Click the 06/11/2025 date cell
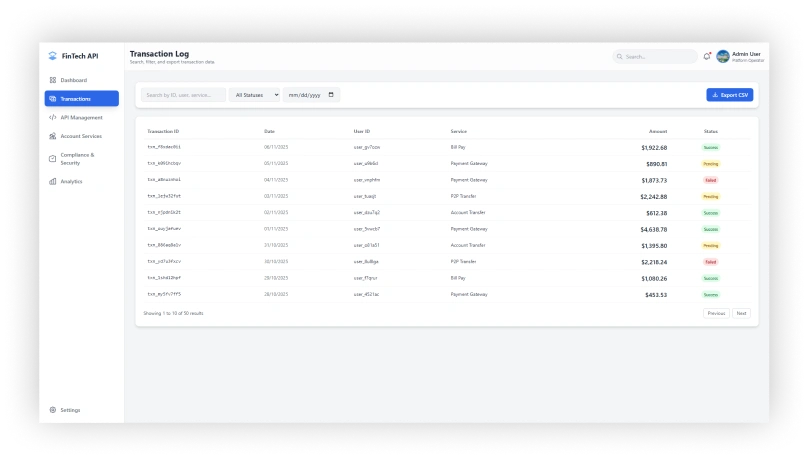Screen dimensions: 809x460 [276, 147]
